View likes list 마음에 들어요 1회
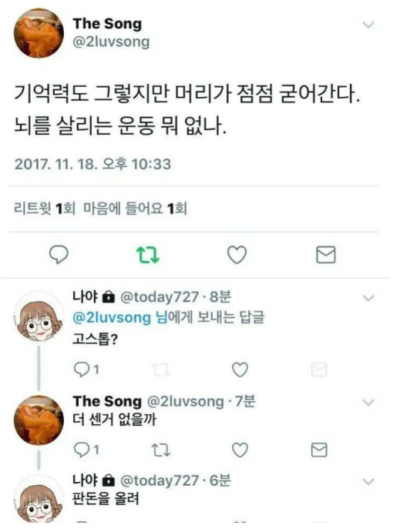393x532 pixels. [135, 209]
